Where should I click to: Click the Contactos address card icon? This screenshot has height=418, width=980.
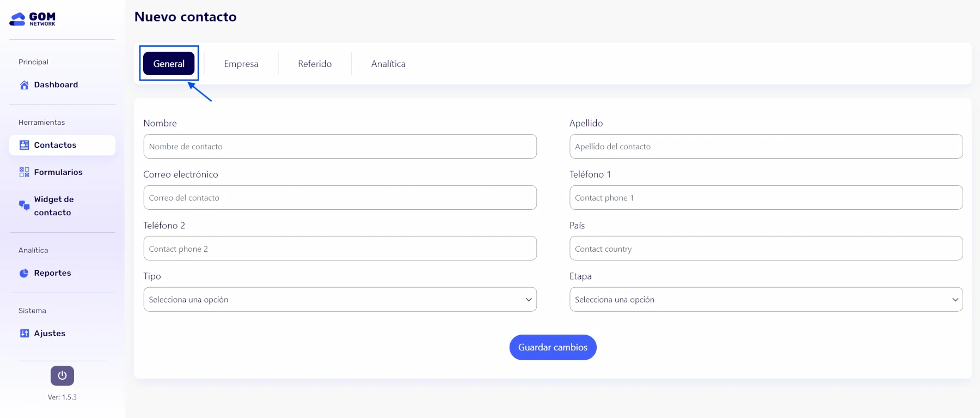(24, 145)
